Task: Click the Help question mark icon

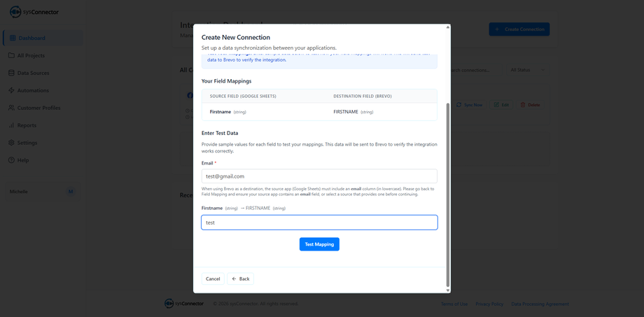Action: pyautogui.click(x=11, y=160)
